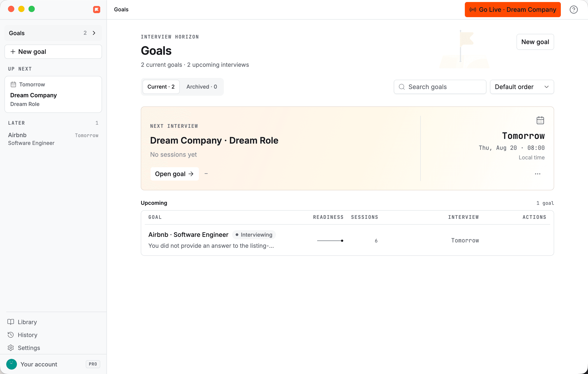Click the Goals count 2 in sidebar
Viewport: 588px width, 374px height.
tap(85, 33)
